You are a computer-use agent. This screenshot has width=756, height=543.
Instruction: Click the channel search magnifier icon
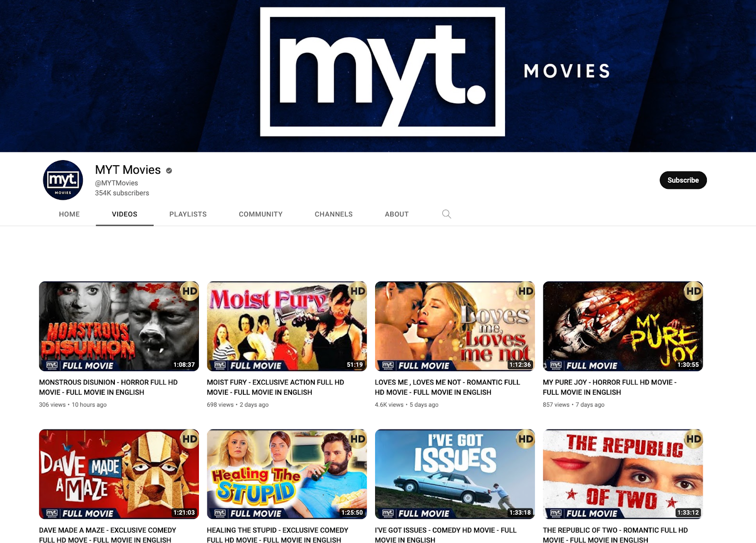pos(447,214)
